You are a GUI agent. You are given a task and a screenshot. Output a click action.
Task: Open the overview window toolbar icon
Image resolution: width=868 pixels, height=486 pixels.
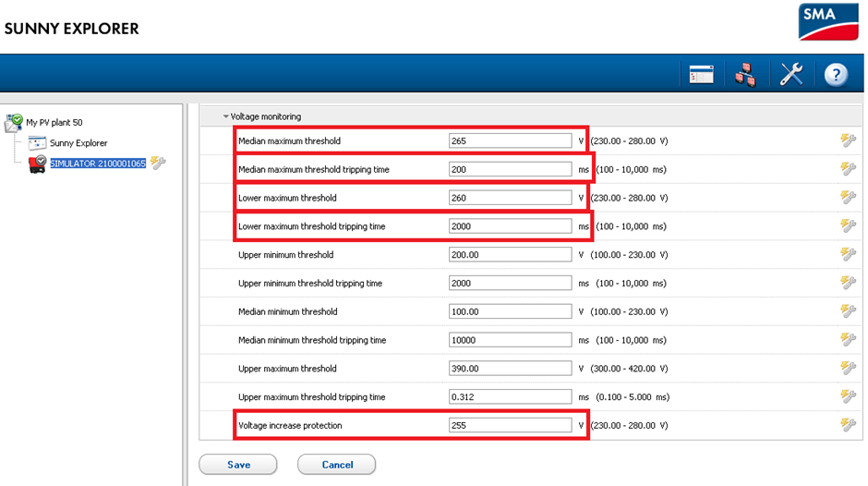pyautogui.click(x=702, y=74)
